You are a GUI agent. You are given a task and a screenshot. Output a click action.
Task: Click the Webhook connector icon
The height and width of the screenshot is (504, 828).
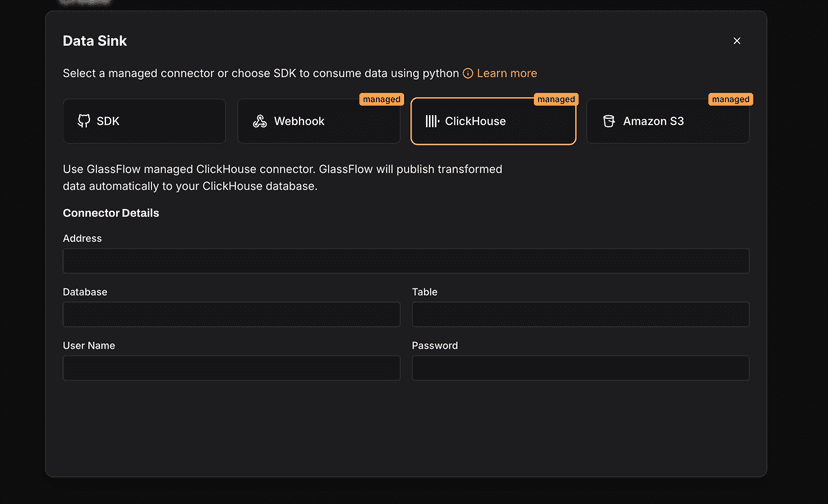point(259,121)
